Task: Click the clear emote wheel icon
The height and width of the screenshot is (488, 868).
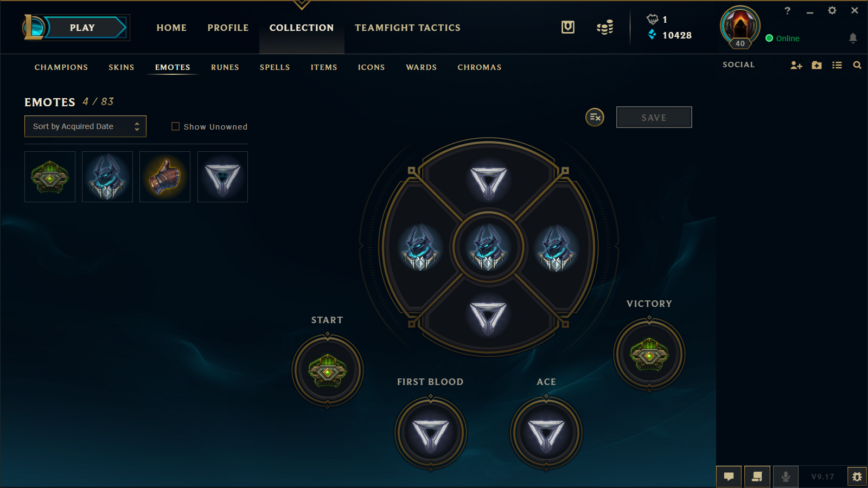Action: pos(595,117)
